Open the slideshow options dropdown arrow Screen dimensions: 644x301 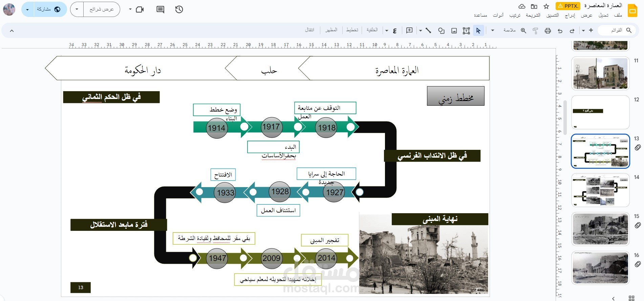[x=77, y=9]
